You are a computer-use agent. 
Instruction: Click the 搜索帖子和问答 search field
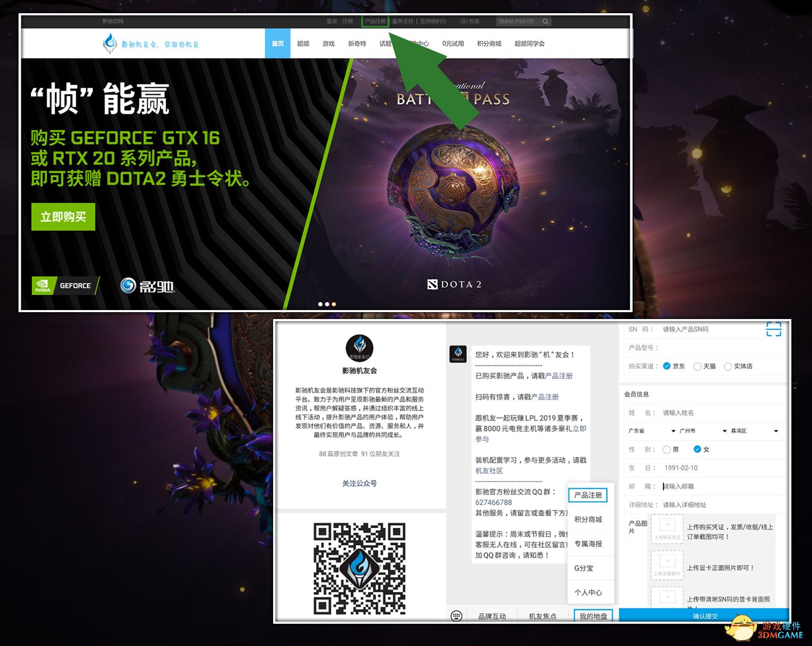tap(519, 21)
